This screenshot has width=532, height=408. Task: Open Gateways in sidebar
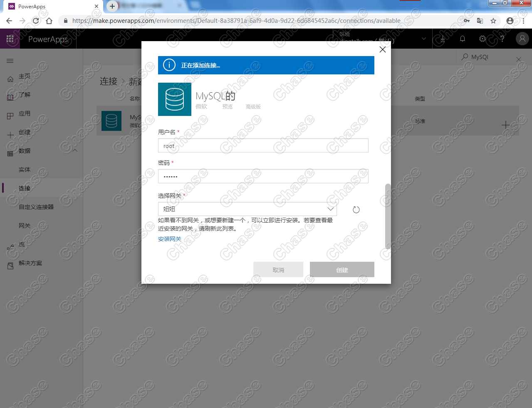tap(25, 226)
